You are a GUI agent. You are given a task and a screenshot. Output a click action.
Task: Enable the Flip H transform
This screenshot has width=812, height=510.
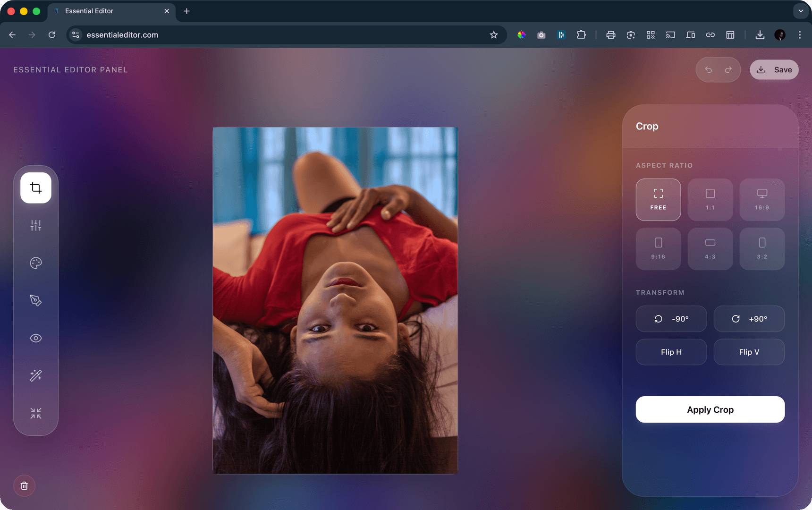(671, 352)
